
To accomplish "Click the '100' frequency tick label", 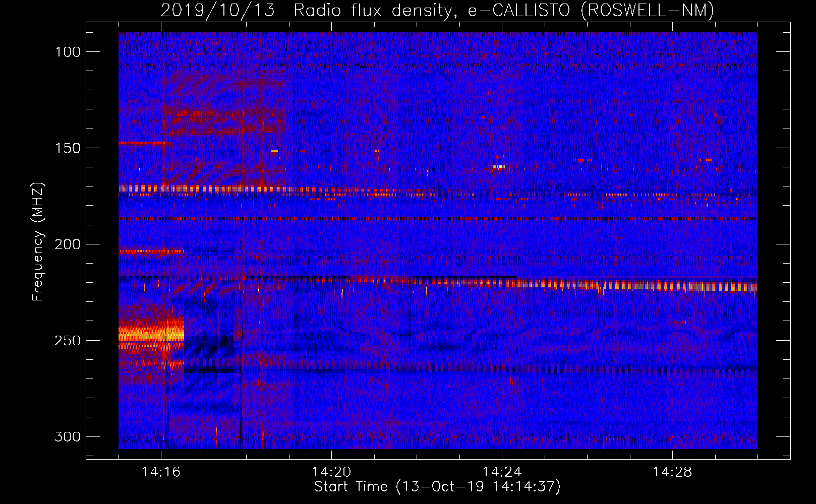I will [68, 52].
